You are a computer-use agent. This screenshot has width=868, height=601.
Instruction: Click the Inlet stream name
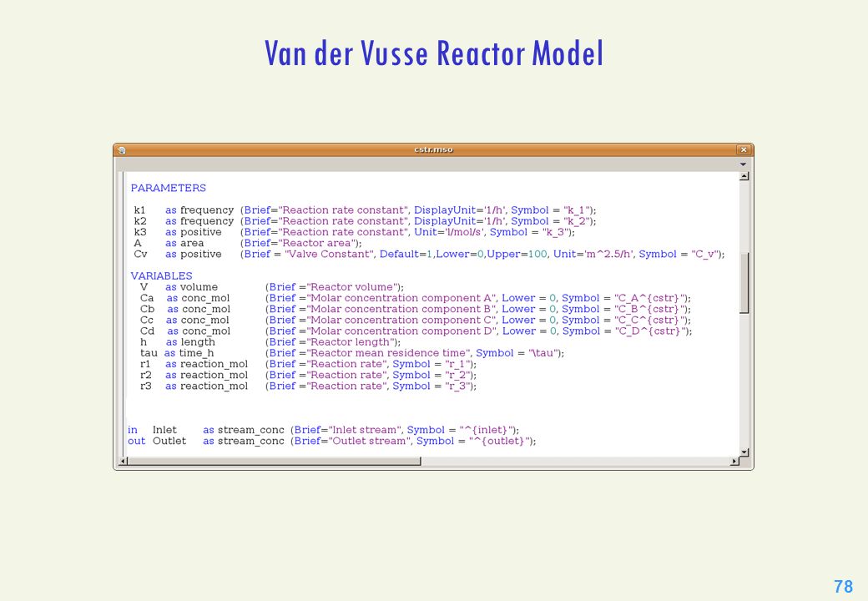coord(164,430)
